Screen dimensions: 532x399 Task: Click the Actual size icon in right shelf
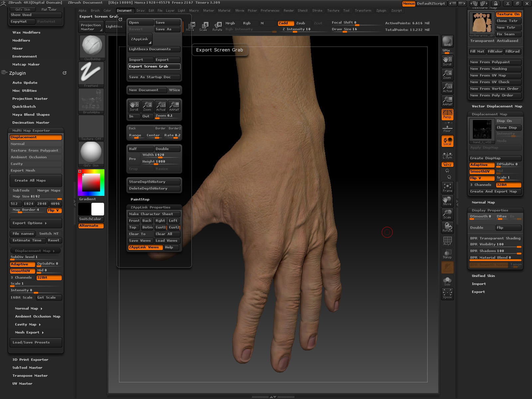[x=448, y=87]
